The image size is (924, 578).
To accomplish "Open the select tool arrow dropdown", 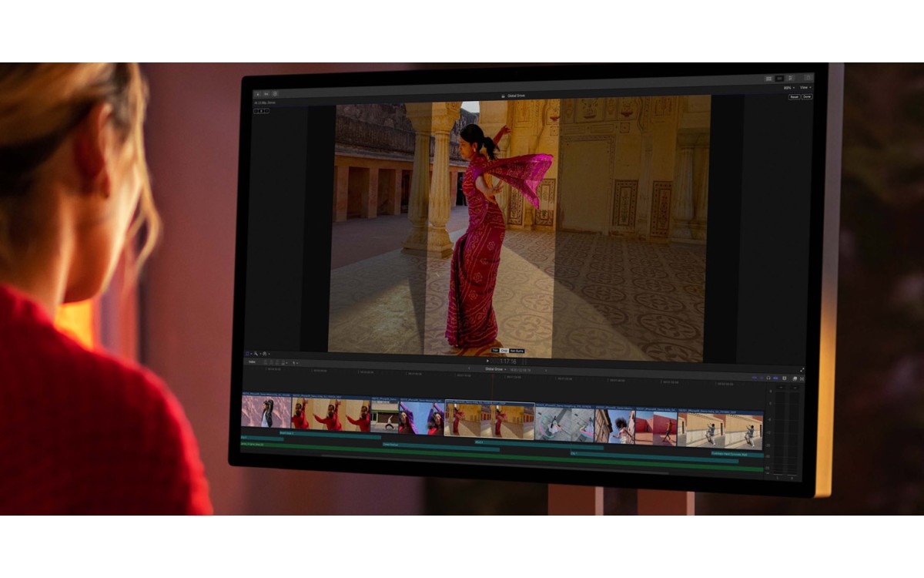I will [x=295, y=363].
